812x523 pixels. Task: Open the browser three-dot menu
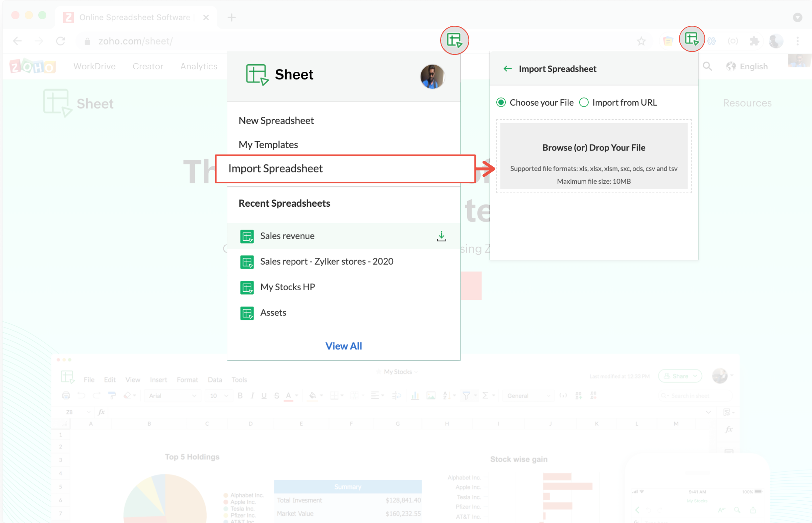(797, 41)
